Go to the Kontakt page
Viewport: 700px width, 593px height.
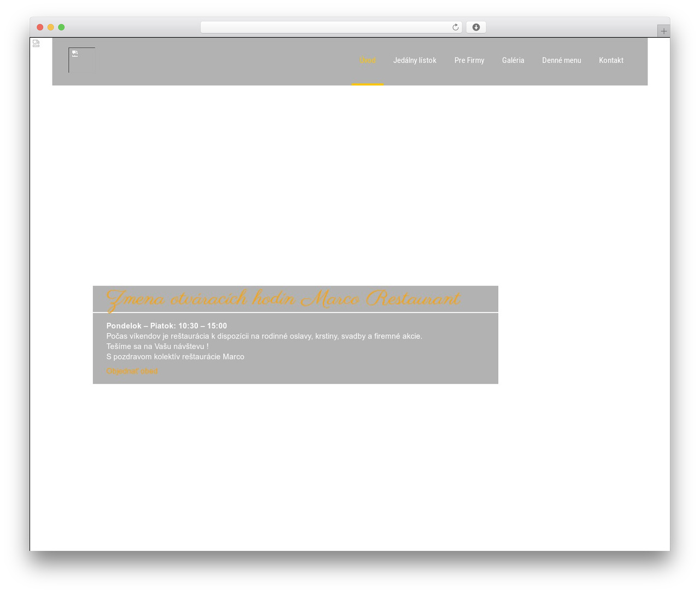(x=611, y=60)
